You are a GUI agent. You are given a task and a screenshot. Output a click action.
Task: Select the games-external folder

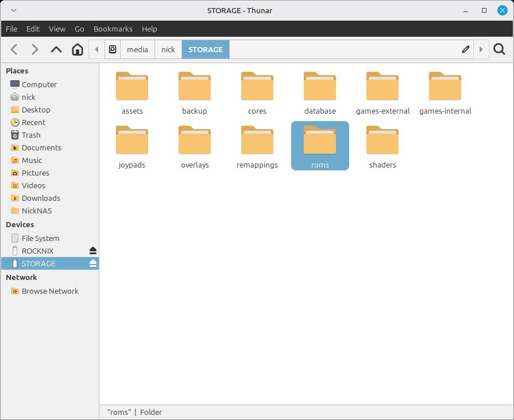coord(382,93)
